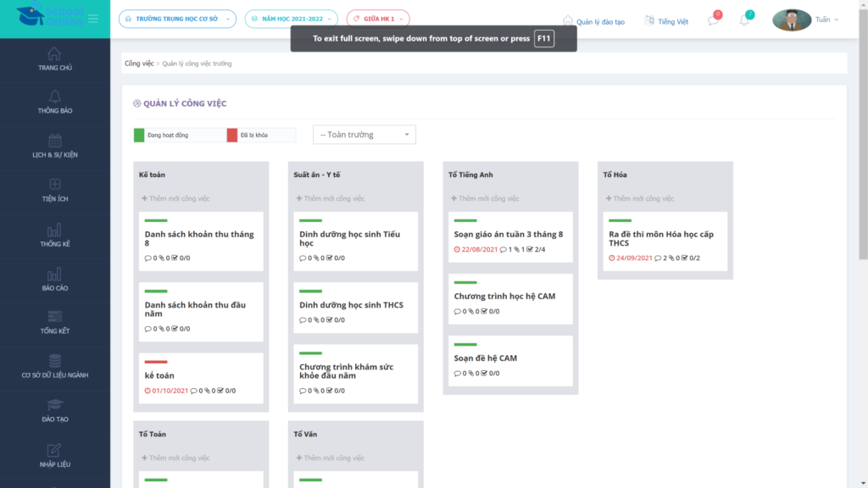Click the green Đang hoạt động swatch

pyautogui.click(x=139, y=135)
